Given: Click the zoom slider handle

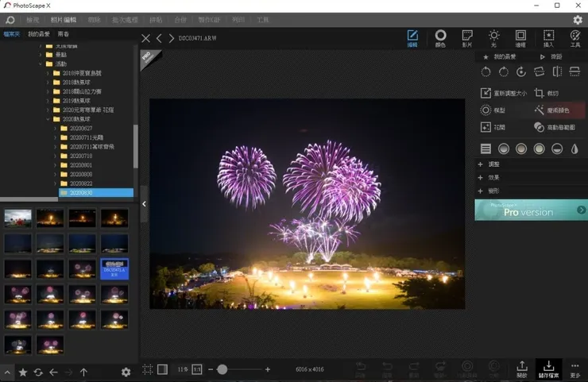Looking at the screenshot, I should [222, 369].
